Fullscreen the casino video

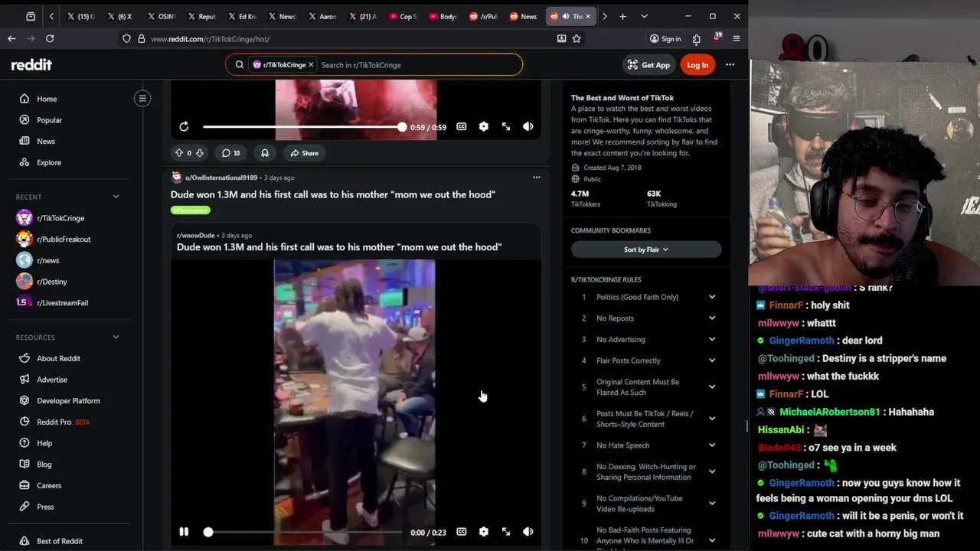click(506, 532)
